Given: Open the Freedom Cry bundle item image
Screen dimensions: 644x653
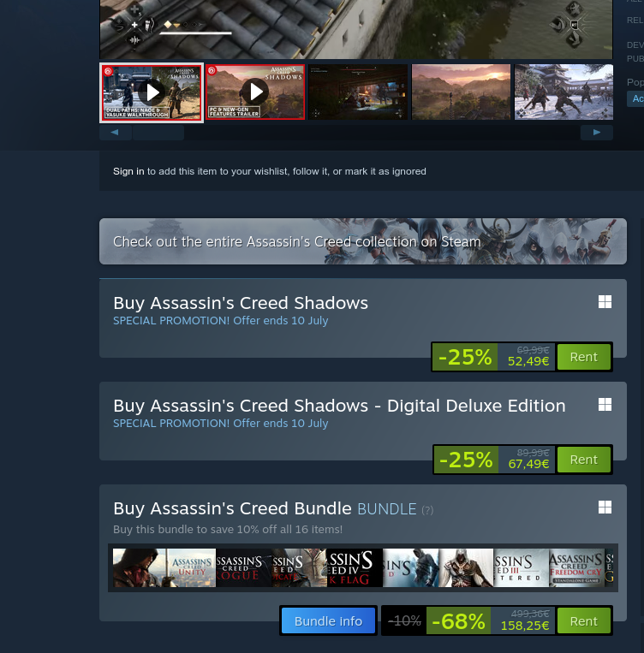Looking at the screenshot, I should [x=576, y=568].
